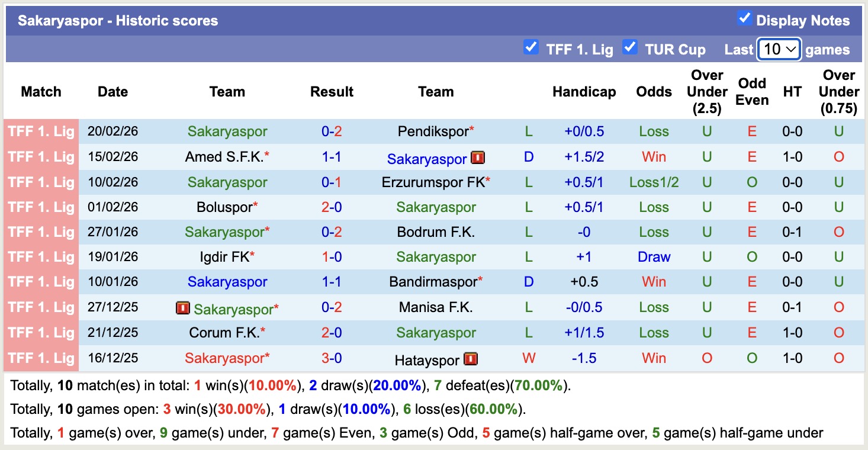Click the TFF 1. Lig badge beside 10/01/26

[40, 282]
